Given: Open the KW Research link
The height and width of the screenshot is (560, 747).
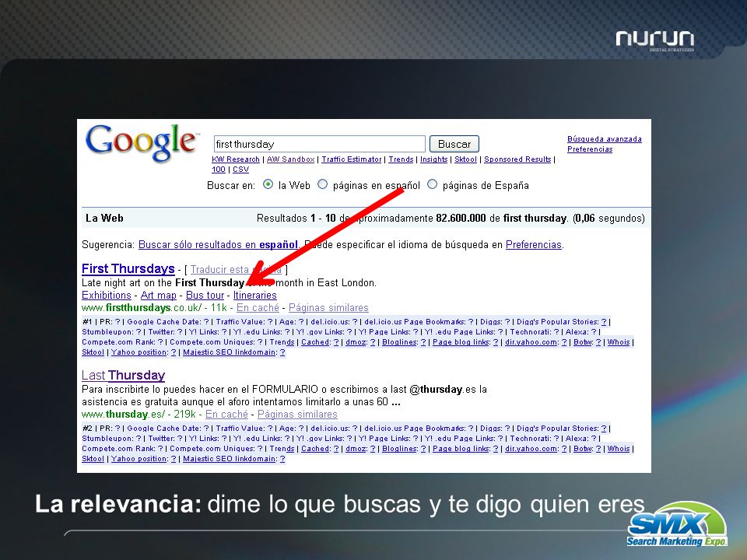Looking at the screenshot, I should [x=235, y=159].
